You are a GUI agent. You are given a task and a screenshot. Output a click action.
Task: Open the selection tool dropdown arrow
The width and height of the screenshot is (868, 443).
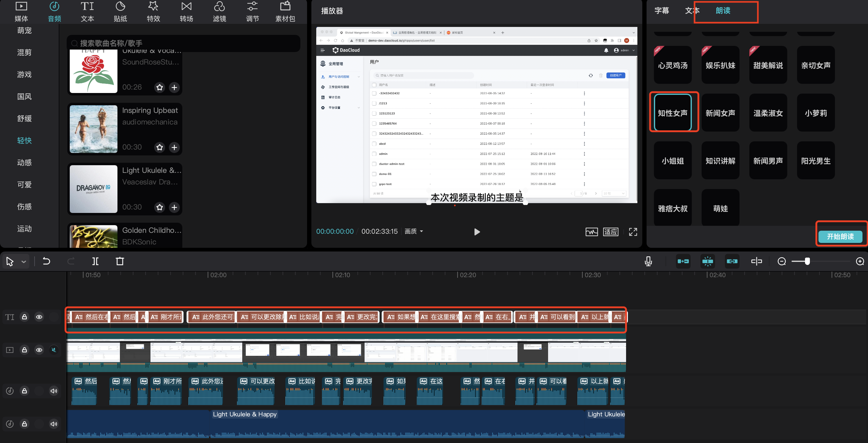pyautogui.click(x=24, y=262)
